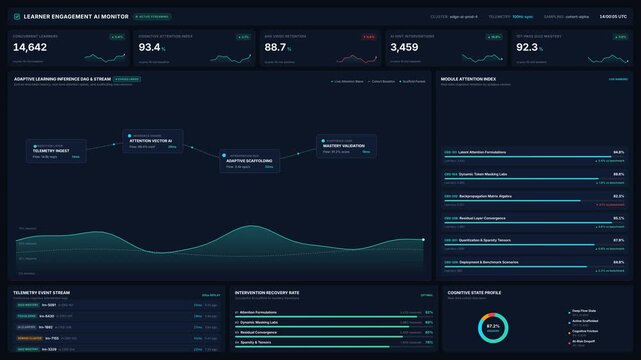Select the Adaptive Scaffolding DAG node
The image size is (641, 360).
[x=249, y=161]
